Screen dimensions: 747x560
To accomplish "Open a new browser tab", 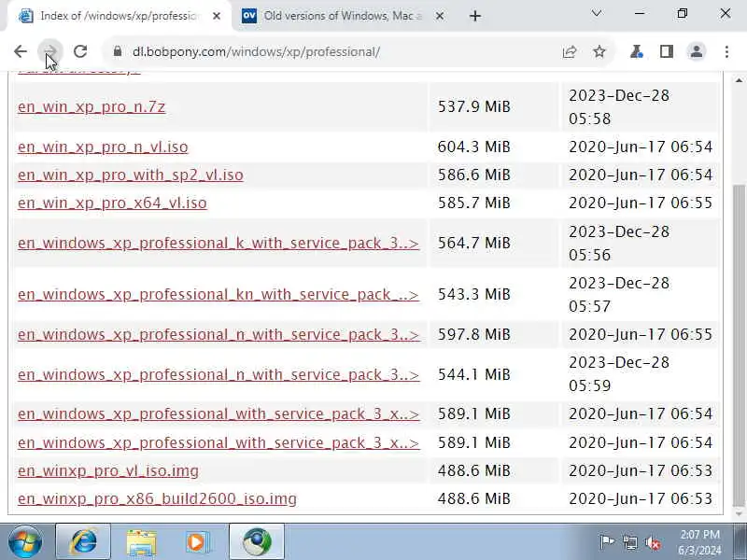I will [475, 16].
